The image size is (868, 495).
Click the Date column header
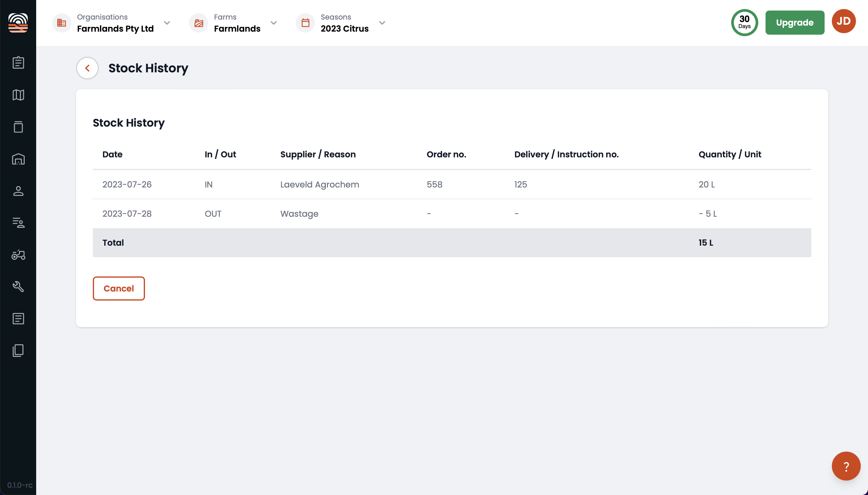pos(112,154)
